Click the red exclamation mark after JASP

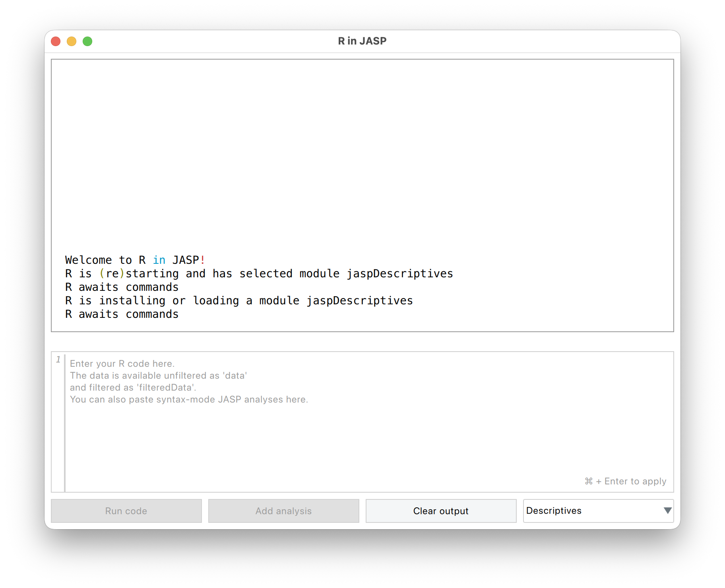(203, 260)
